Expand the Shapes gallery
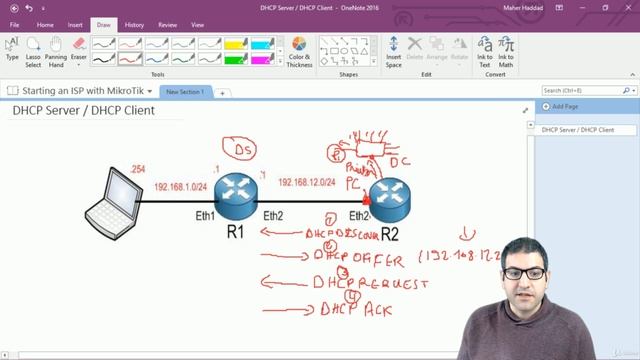Viewport: 640px width, 360px height. pos(374,61)
